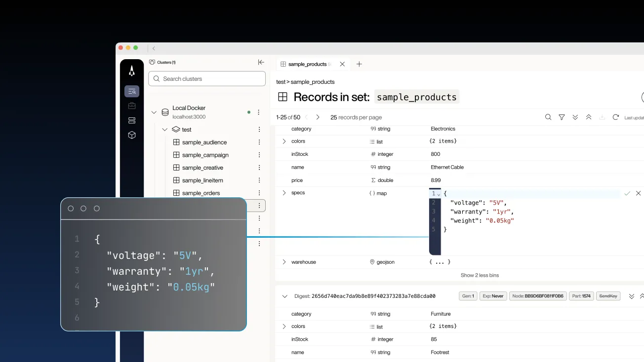644x362 pixels.
Task: Collapse the clusters panel via arrow icon
Action: tap(261, 62)
